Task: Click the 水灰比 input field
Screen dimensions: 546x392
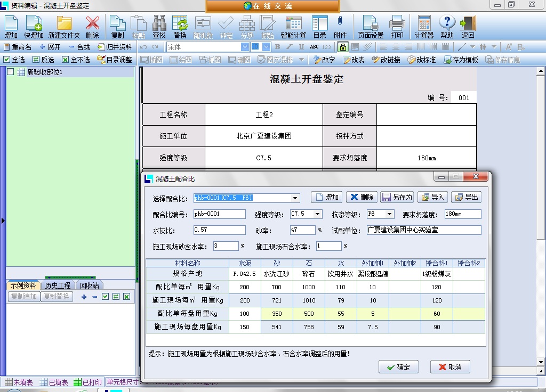Action: pos(220,230)
